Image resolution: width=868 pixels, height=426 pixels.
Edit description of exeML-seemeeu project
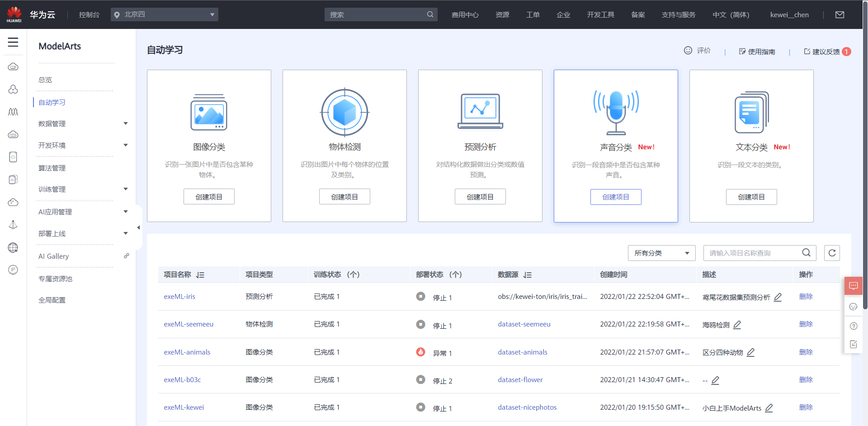point(737,325)
